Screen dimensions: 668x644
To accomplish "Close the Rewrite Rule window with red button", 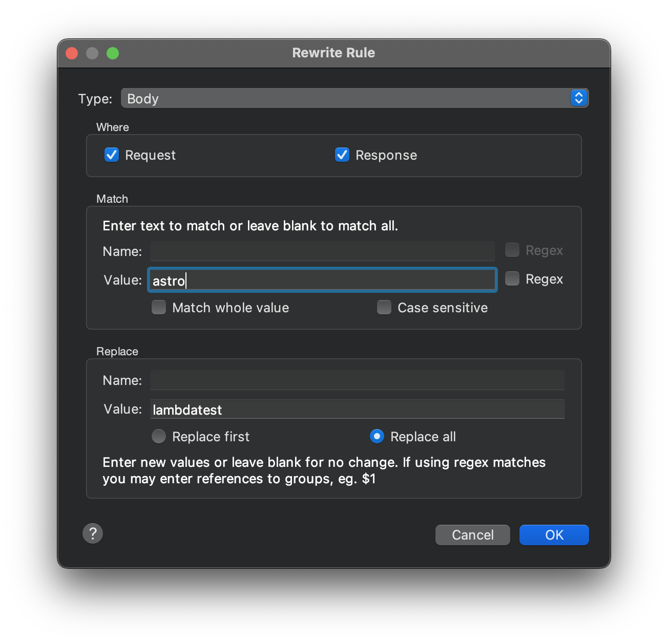I will pos(72,53).
